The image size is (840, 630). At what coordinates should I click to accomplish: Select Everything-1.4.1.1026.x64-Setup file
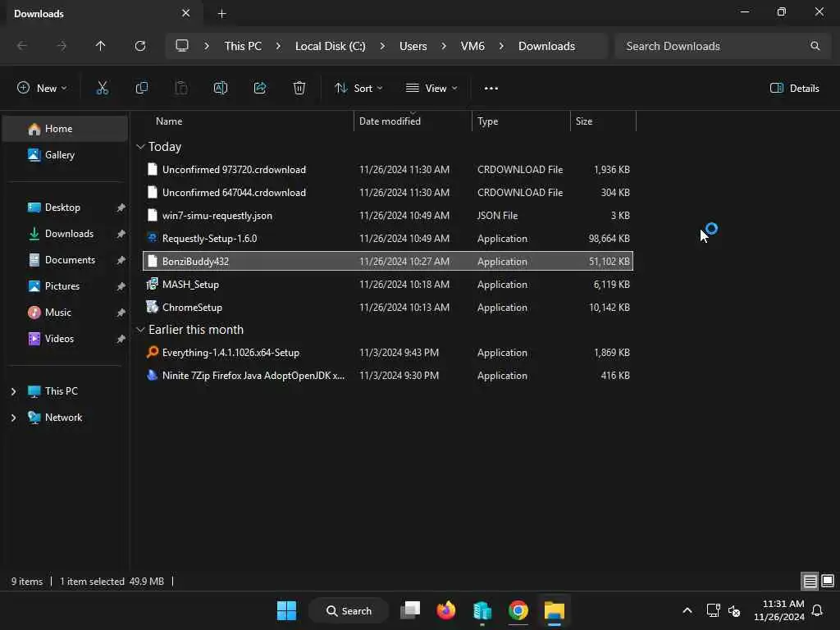point(388,353)
